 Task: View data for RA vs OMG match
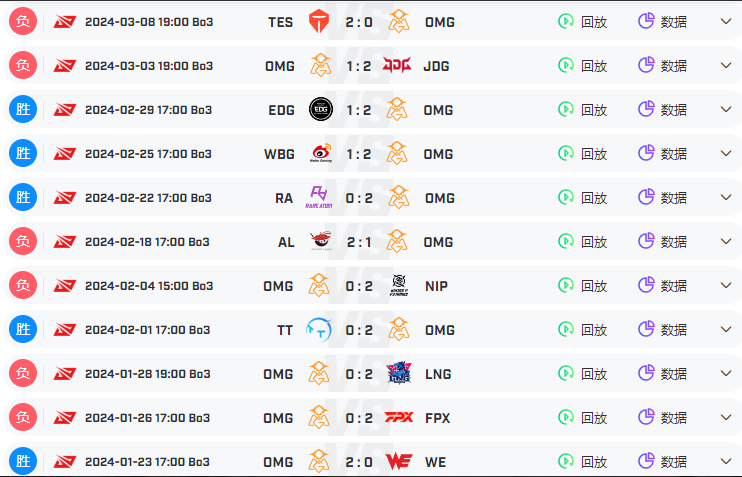tap(662, 198)
